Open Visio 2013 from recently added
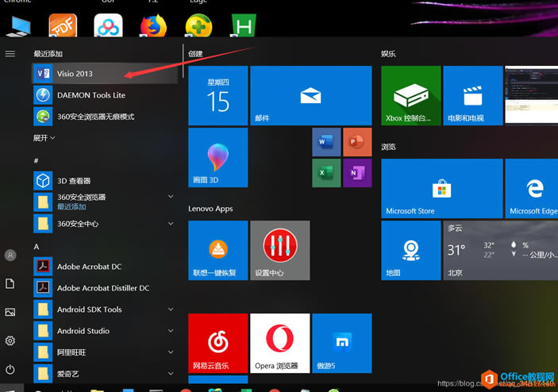 (105, 74)
